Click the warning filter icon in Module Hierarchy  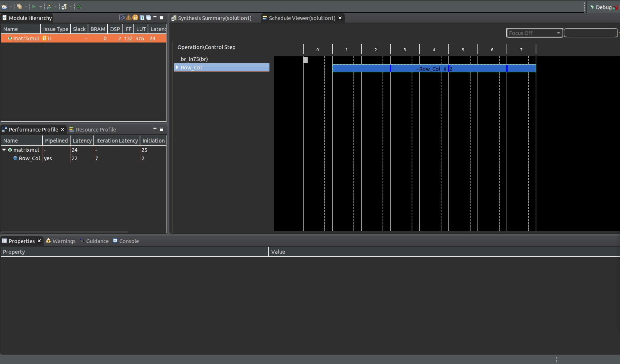coord(128,17)
